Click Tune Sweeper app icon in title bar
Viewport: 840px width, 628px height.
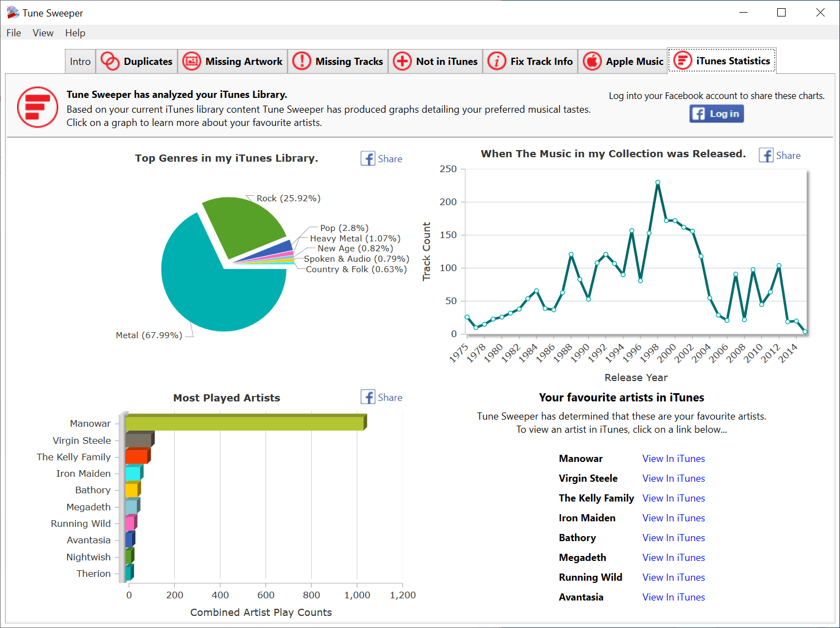[12, 13]
